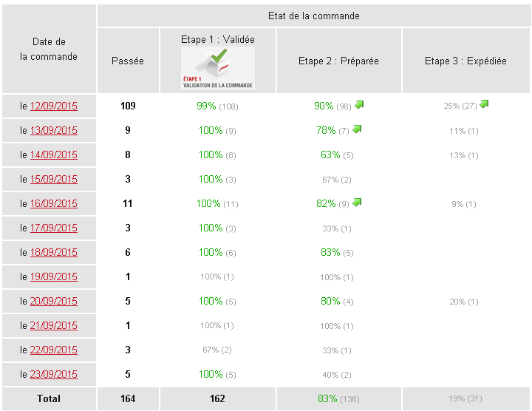Select the 20/09/2015 date link
The width and height of the screenshot is (532, 411).
[53, 302]
